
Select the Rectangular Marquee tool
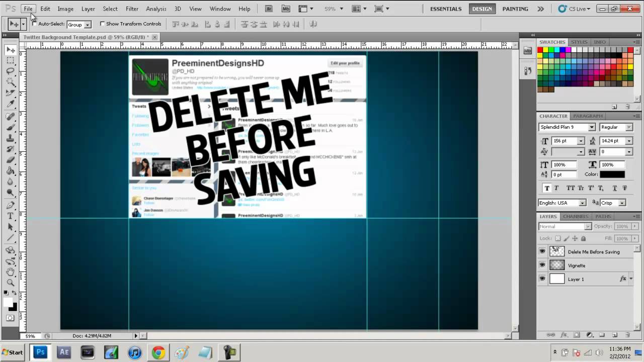coord(10,60)
